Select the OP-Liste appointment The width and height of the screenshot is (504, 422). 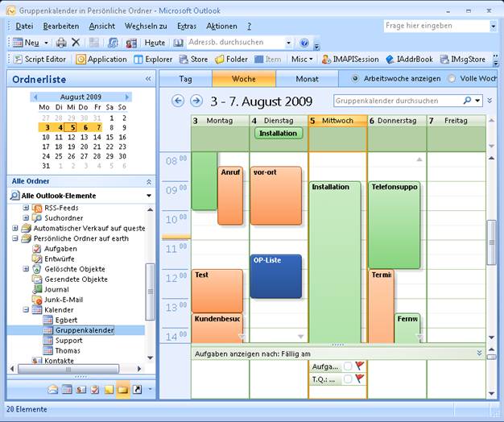point(276,276)
